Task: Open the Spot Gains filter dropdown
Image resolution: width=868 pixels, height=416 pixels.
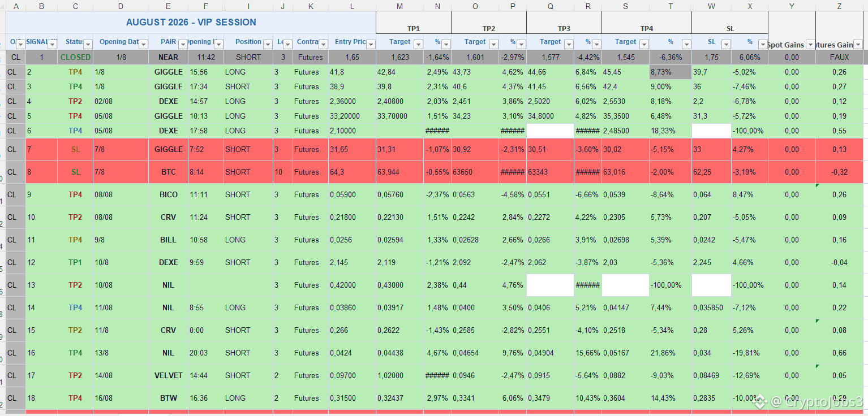Action: pyautogui.click(x=810, y=44)
